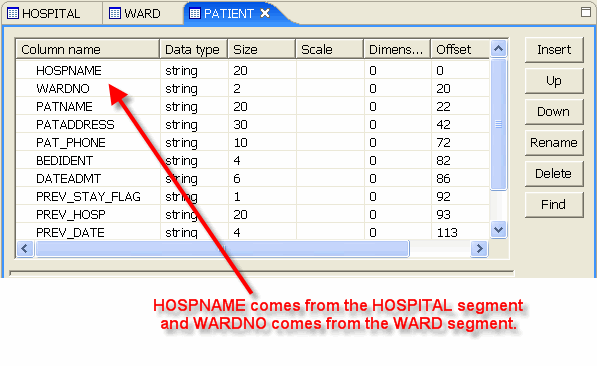
Task: Maximize the editor panel
Action: pyautogui.click(x=586, y=12)
